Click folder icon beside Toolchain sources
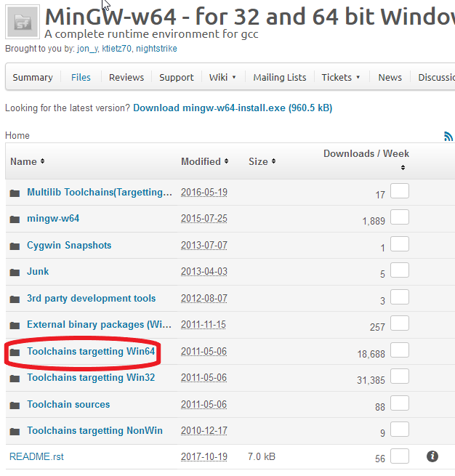The image size is (455, 476). point(15,406)
